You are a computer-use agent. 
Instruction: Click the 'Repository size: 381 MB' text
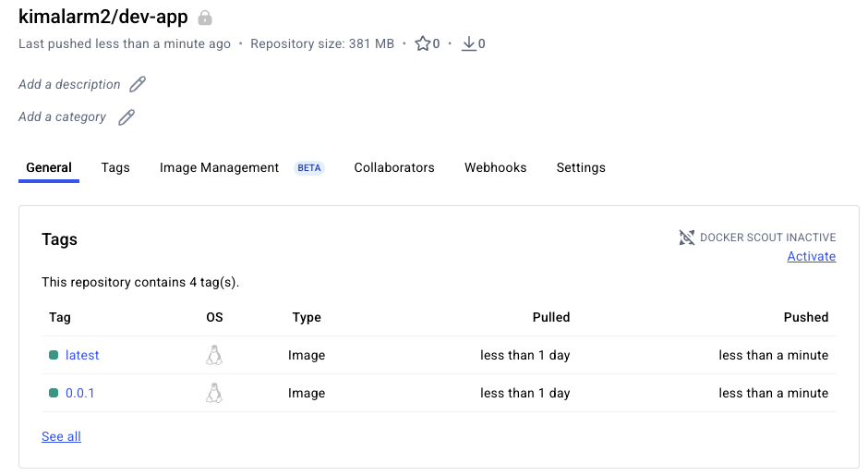pyautogui.click(x=322, y=43)
